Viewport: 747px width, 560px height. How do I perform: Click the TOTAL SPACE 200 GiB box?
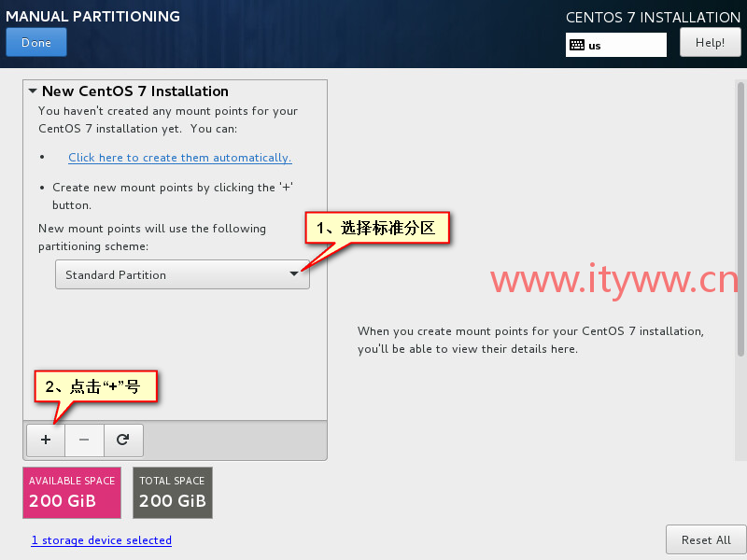(173, 493)
